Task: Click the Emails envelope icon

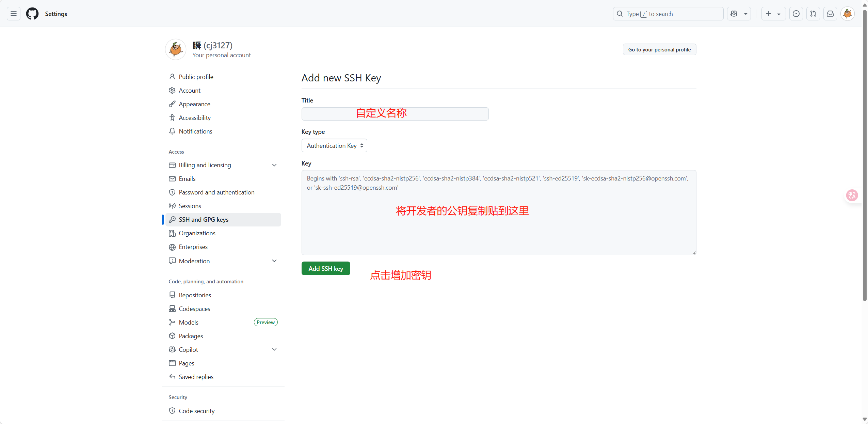Action: click(x=172, y=178)
